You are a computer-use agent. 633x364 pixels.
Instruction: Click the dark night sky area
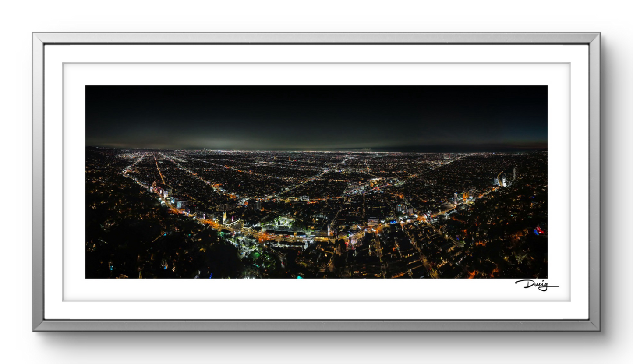315,110
